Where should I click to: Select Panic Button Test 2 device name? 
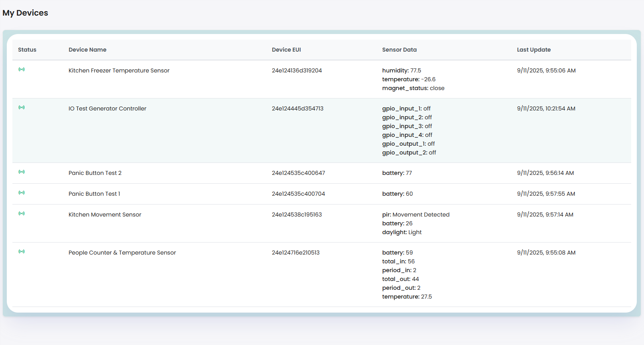(95, 173)
